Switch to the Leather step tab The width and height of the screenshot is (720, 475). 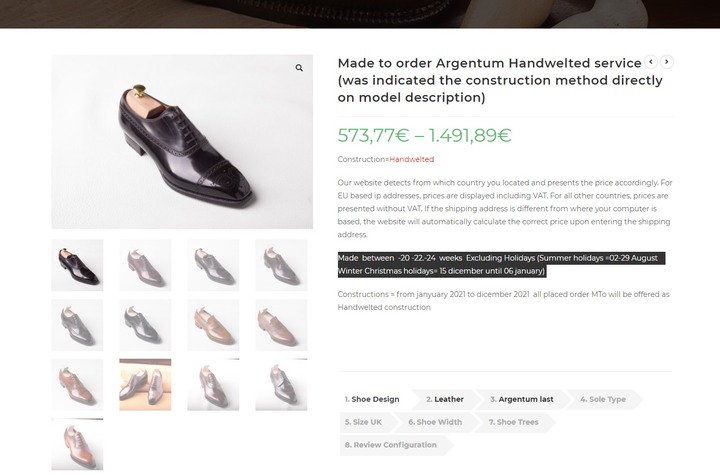pos(444,399)
